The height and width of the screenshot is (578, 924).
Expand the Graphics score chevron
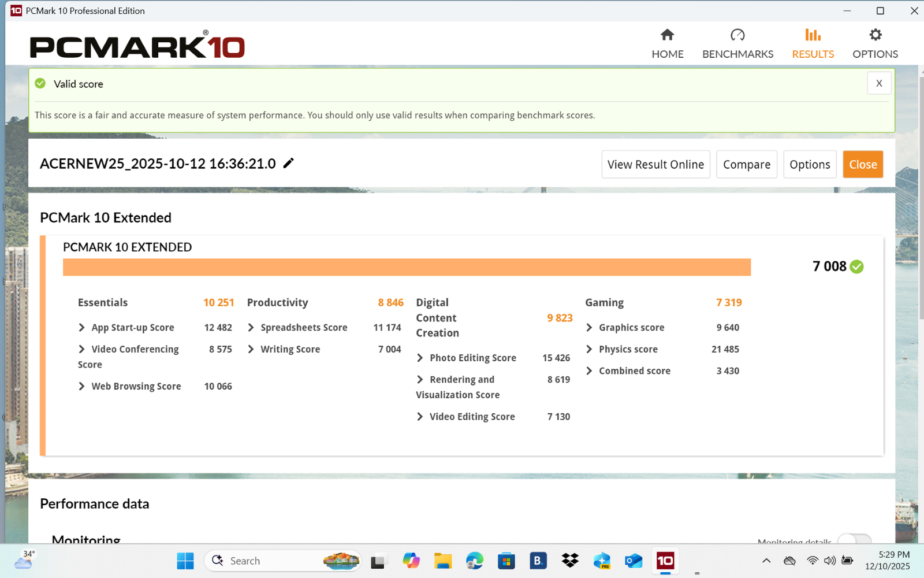590,328
